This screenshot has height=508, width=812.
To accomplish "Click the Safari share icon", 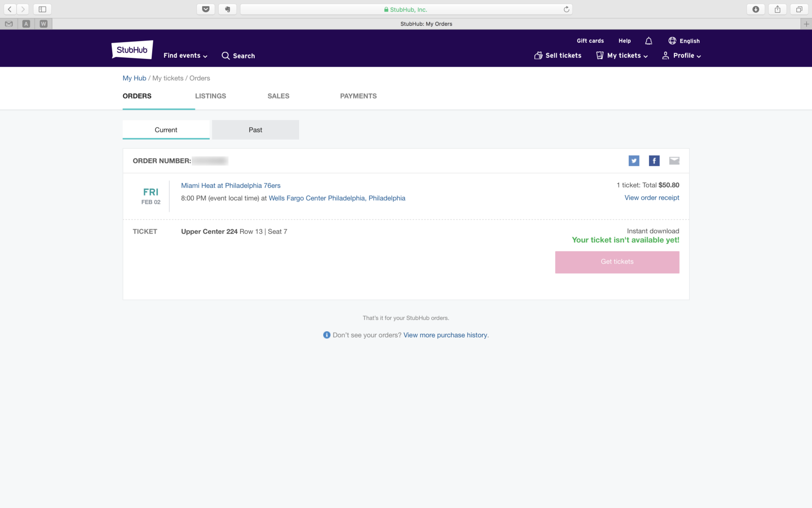I will point(777,9).
